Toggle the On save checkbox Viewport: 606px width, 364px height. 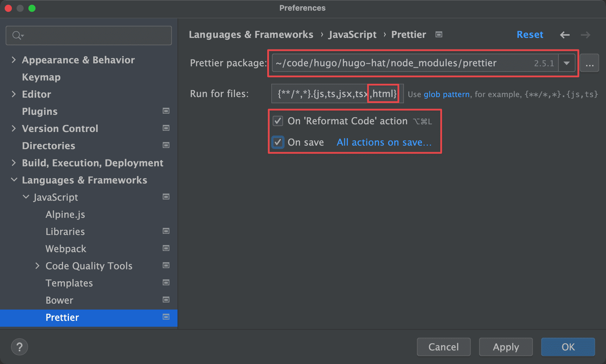point(278,142)
